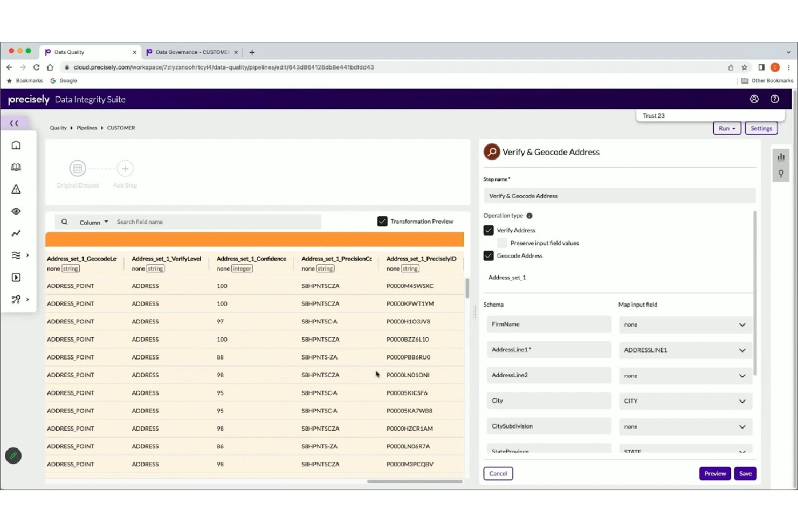The height and width of the screenshot is (532, 798).
Task: Click the vertical scrollbar of the data table
Action: tap(467, 288)
